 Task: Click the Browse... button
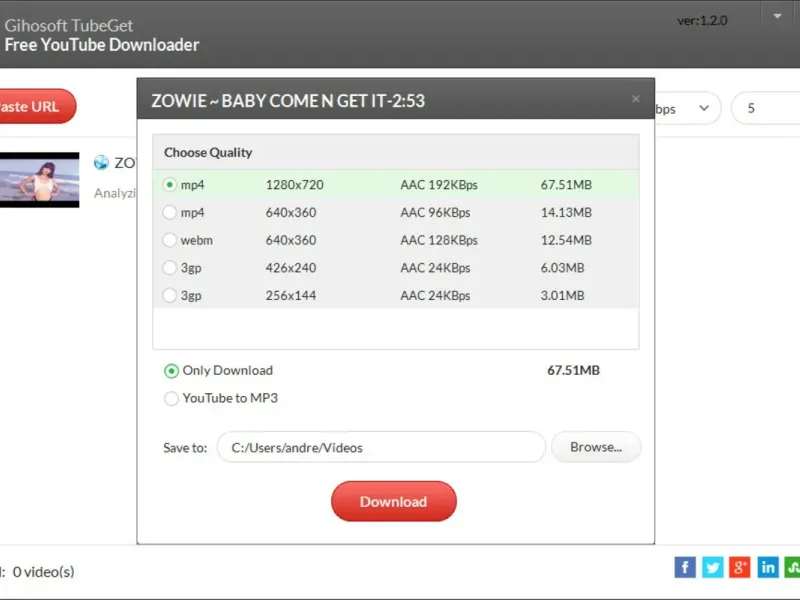pyautogui.click(x=596, y=447)
